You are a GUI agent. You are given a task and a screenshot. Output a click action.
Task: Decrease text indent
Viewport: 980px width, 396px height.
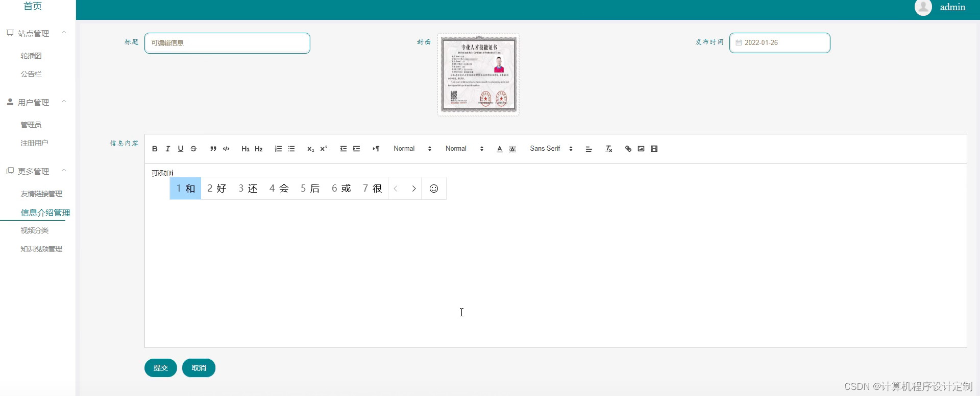point(343,149)
